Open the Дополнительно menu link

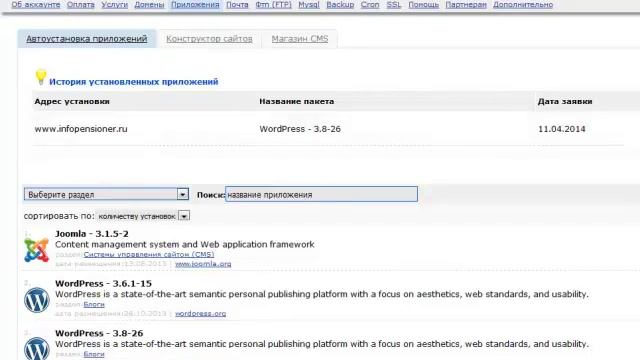tap(523, 5)
